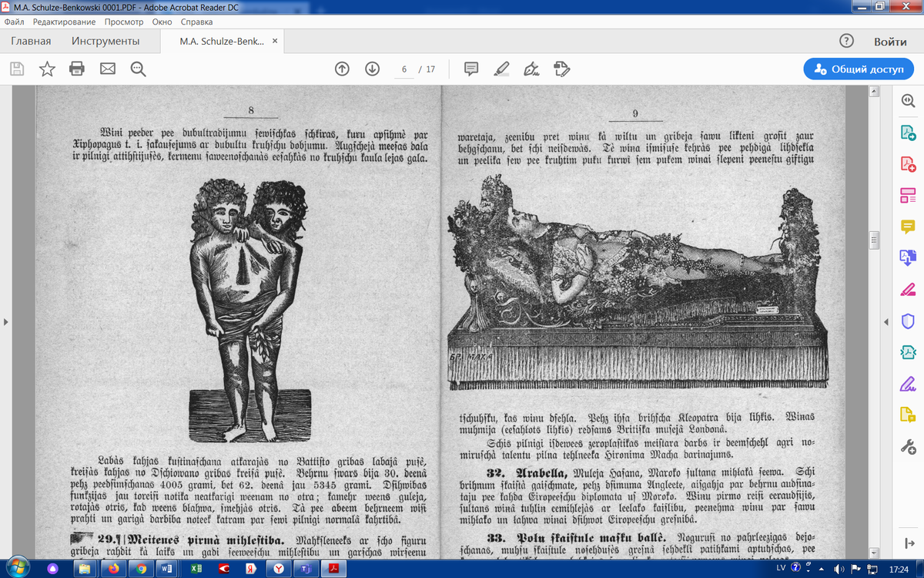Viewport: 924px width, 578px height.
Task: Select the Add comment speech bubble tool
Action: pos(471,69)
